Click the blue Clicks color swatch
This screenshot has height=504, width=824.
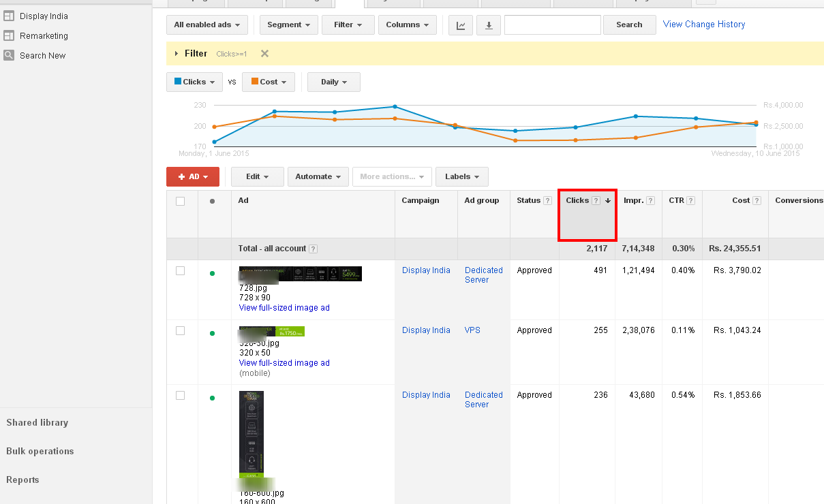point(178,81)
